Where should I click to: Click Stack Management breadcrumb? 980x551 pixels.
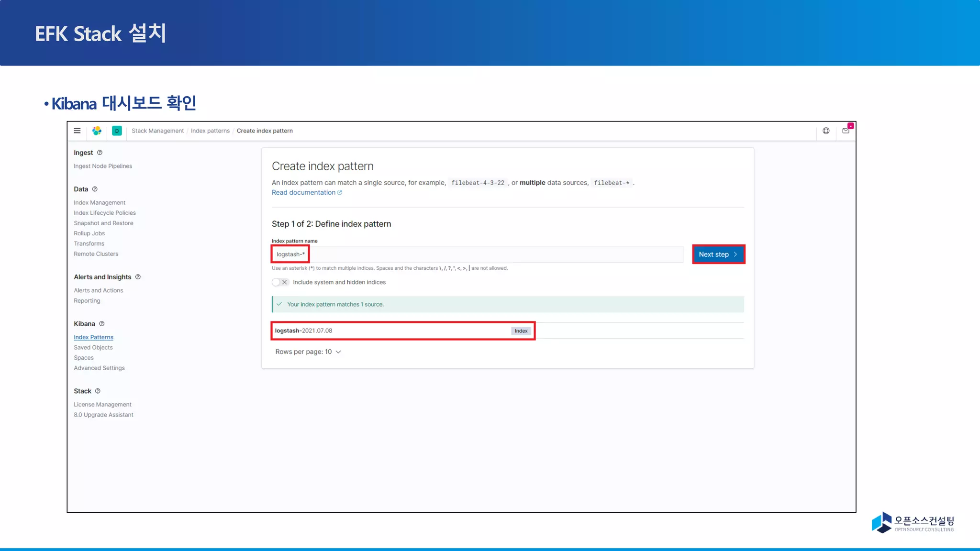[x=157, y=131]
